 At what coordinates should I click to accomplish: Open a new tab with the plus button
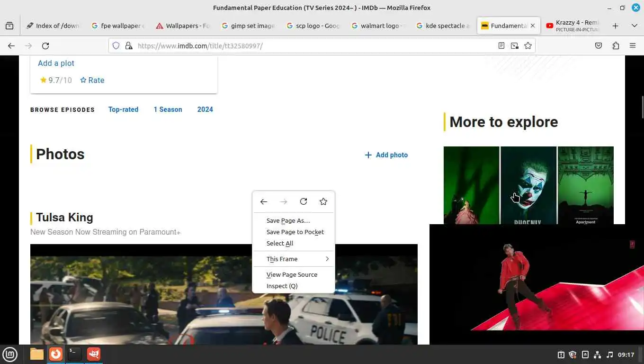[616, 26]
